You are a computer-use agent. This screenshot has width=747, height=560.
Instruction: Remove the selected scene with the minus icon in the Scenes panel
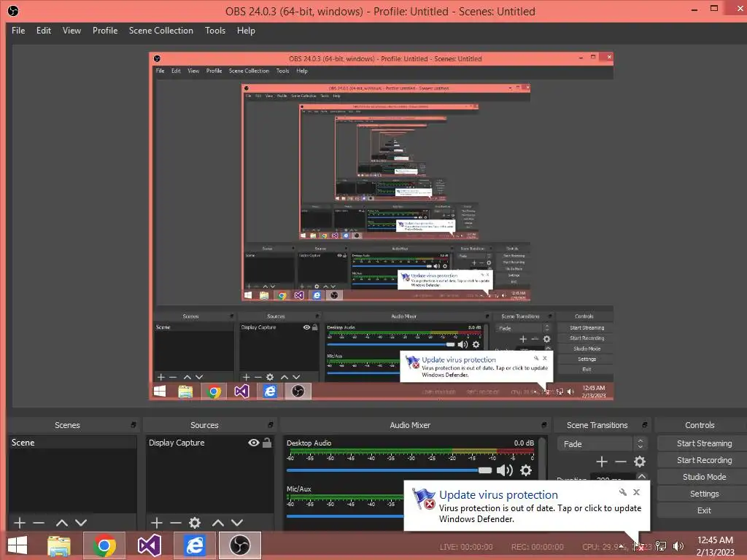tap(39, 523)
